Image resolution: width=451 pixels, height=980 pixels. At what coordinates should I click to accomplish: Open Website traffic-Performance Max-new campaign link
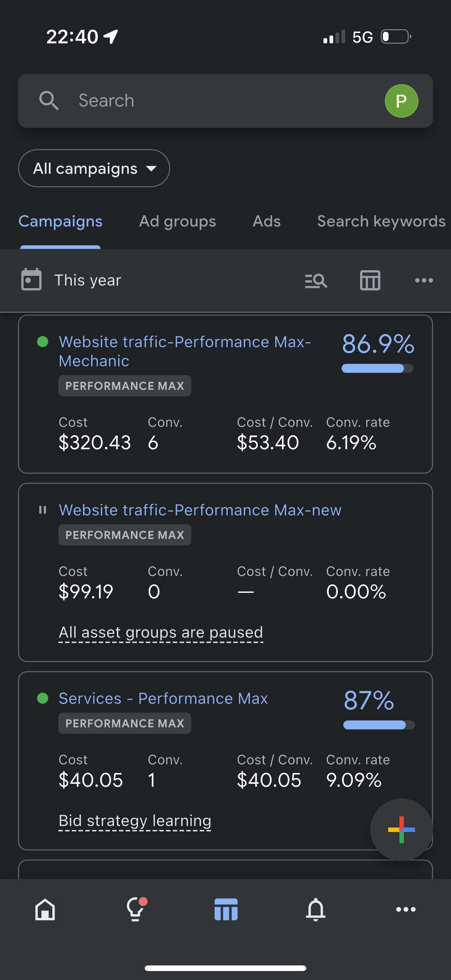click(200, 510)
